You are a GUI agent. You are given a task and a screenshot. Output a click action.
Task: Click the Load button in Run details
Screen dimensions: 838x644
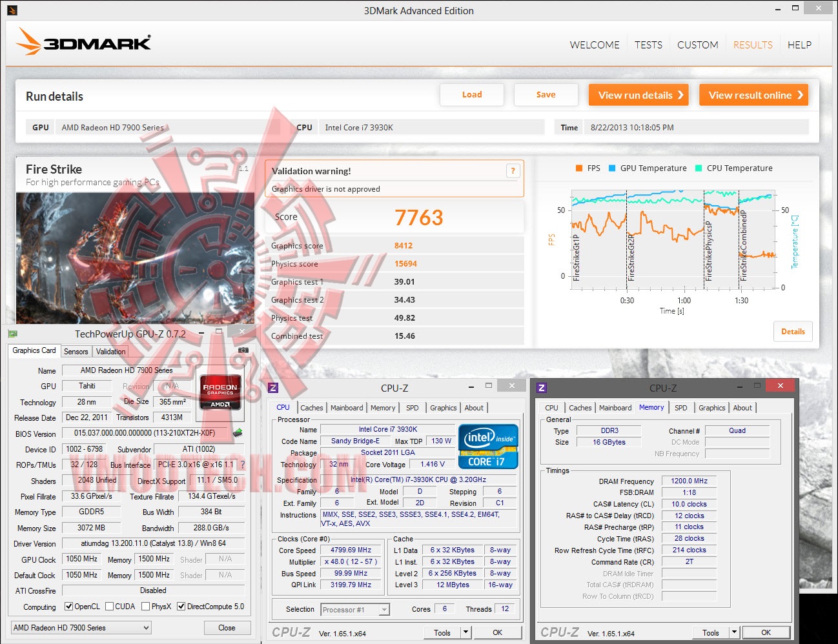pos(472,95)
